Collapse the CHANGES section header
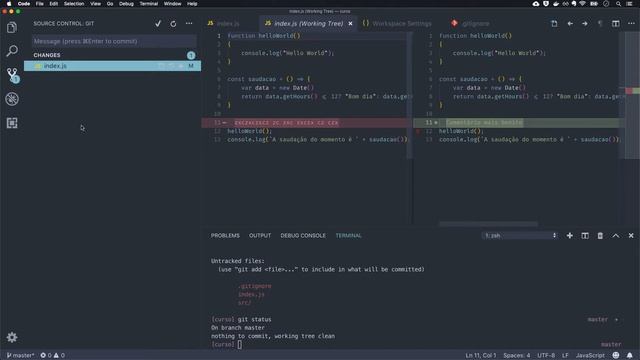 [x=47, y=55]
